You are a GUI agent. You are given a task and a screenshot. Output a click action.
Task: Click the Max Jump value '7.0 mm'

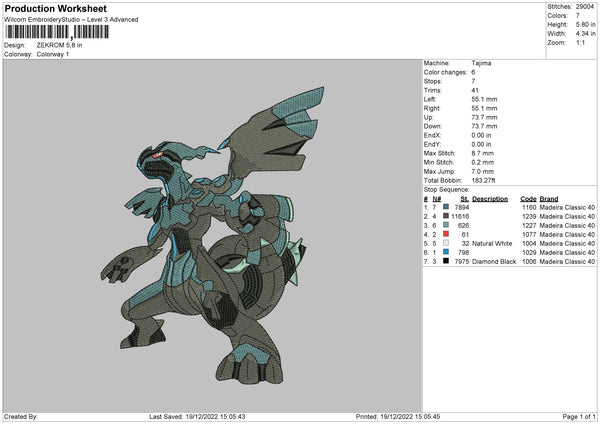tap(483, 171)
